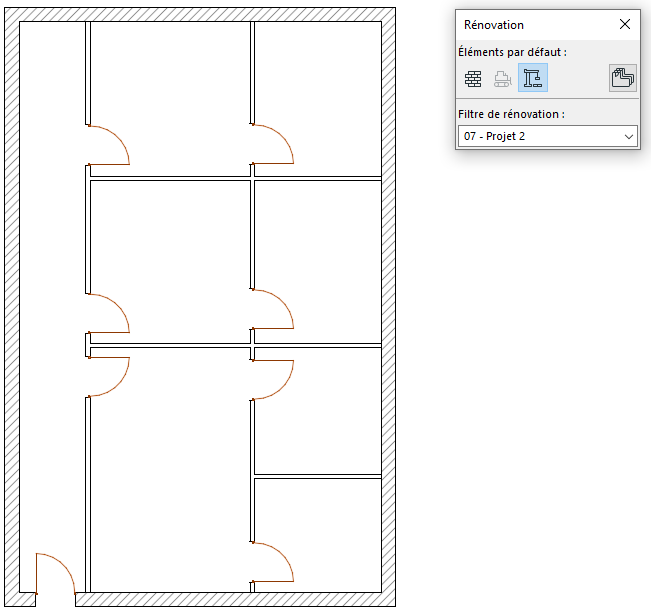Select the topmost door on the middle wall
Screen dimensions: 651x615
272,146
